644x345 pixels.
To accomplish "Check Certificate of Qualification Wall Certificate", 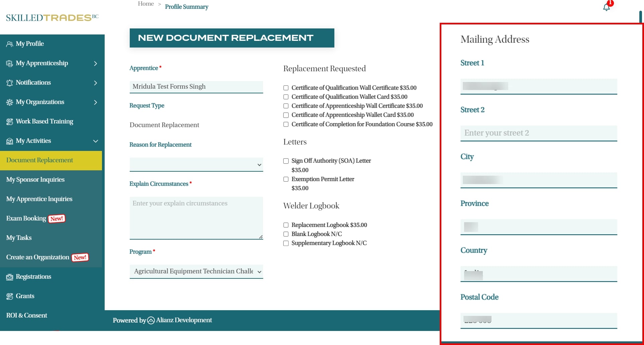I will point(286,88).
